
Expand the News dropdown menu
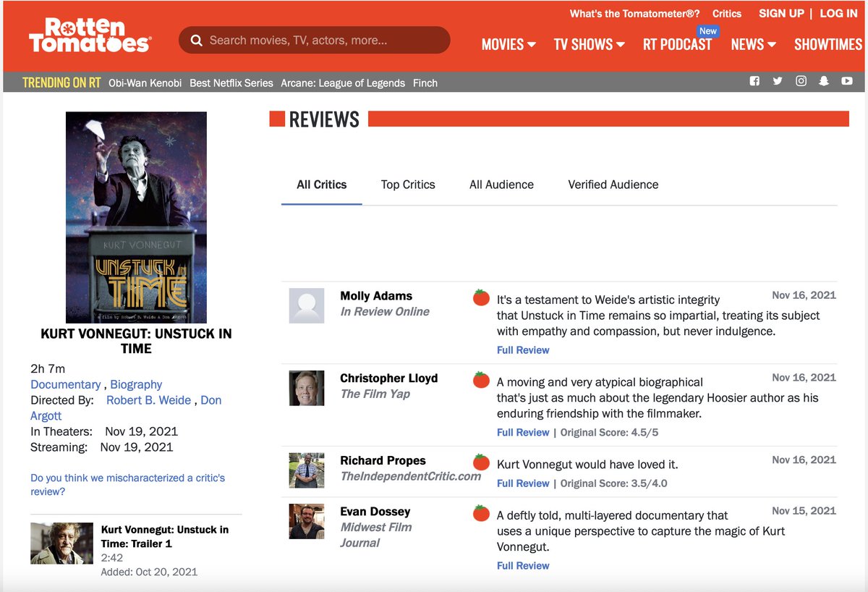(x=753, y=44)
